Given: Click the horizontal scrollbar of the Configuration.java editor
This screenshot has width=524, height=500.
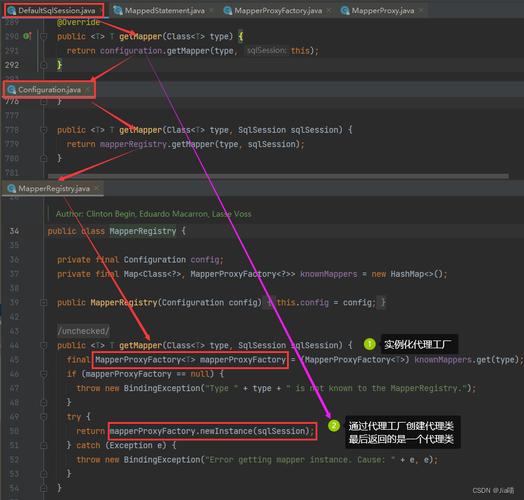Looking at the screenshot, I should point(278,176).
